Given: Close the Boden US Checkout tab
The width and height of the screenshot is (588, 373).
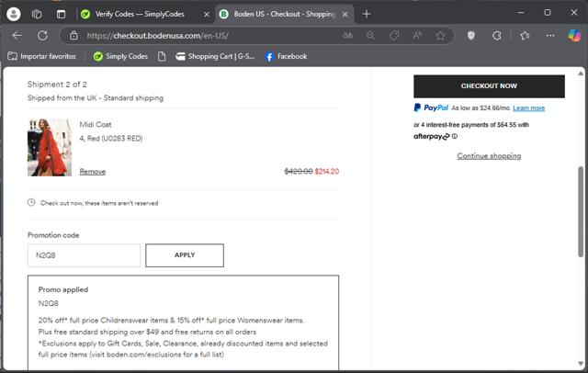Looking at the screenshot, I should tap(345, 15).
